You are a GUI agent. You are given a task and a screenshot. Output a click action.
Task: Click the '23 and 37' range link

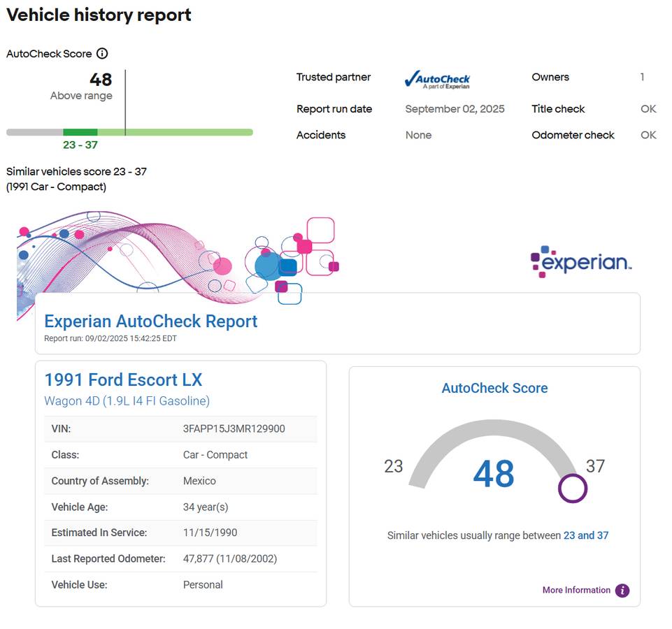coord(586,535)
